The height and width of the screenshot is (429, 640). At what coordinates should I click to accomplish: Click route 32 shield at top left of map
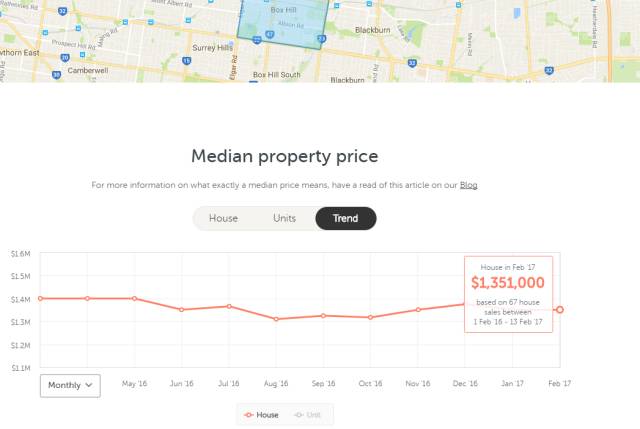tap(62, 11)
